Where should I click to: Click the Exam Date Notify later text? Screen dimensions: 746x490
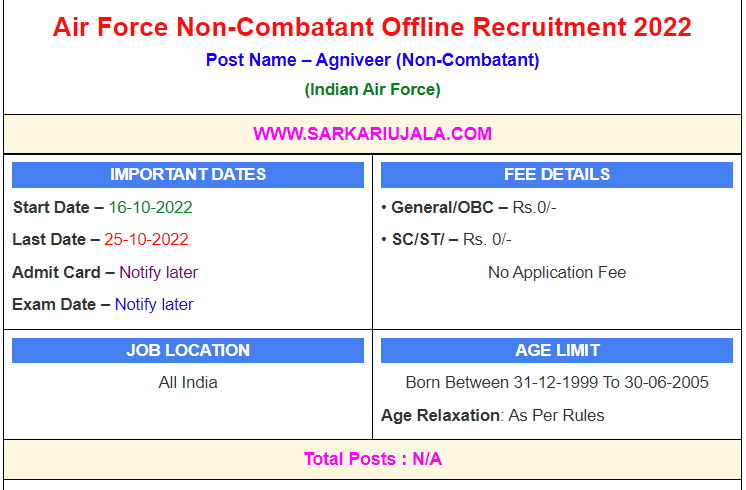click(x=154, y=304)
